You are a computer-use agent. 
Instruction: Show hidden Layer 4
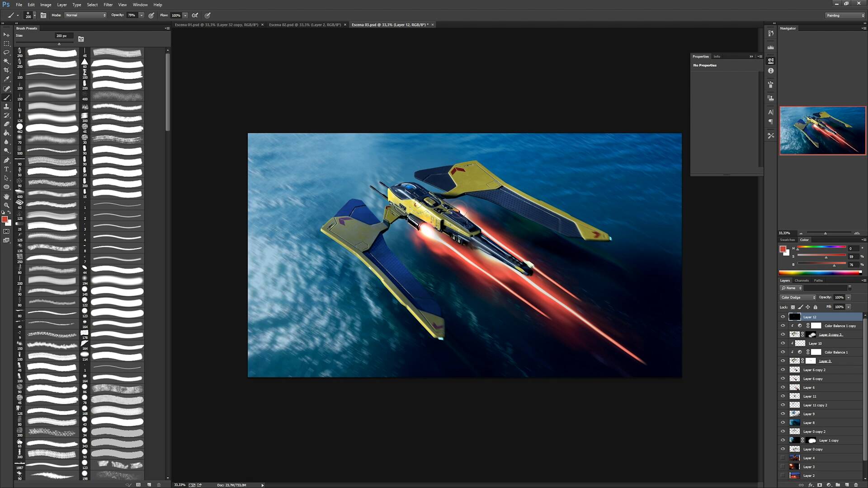coord(783,458)
